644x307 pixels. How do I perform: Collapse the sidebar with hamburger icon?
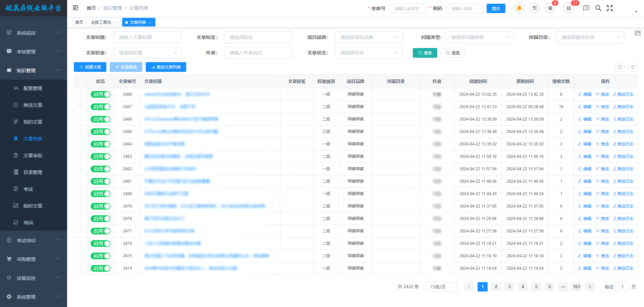click(x=76, y=8)
